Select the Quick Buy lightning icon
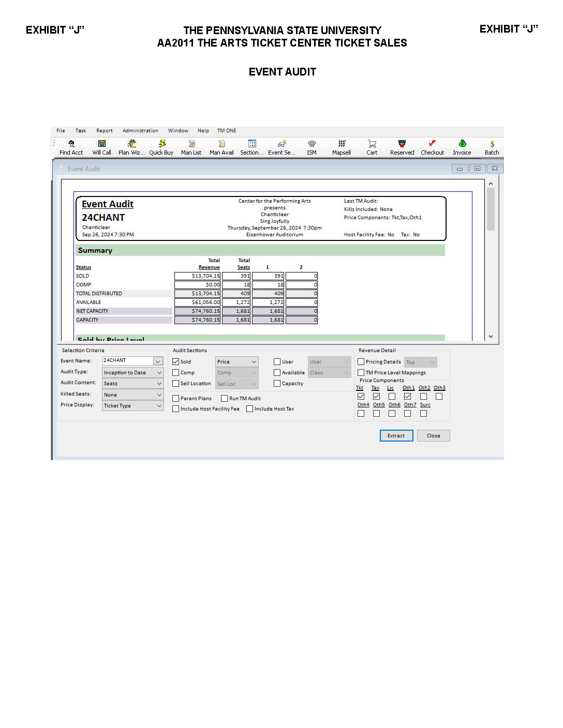The width and height of the screenshot is (563, 728). (161, 147)
